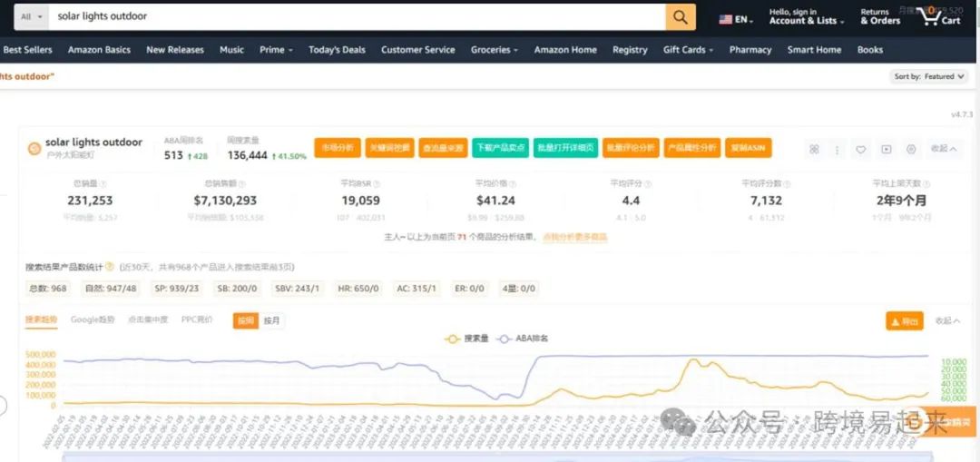Click the help icon next to 平均BSR
The image size is (980, 462).
click(x=377, y=183)
